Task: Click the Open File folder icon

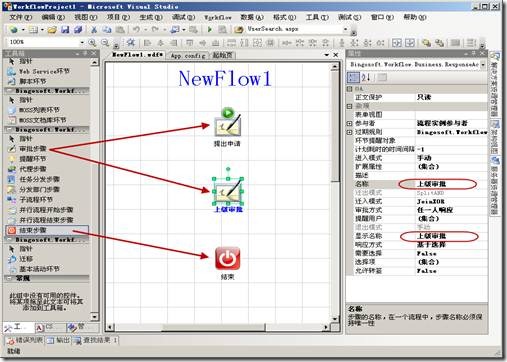Action: (x=52, y=30)
